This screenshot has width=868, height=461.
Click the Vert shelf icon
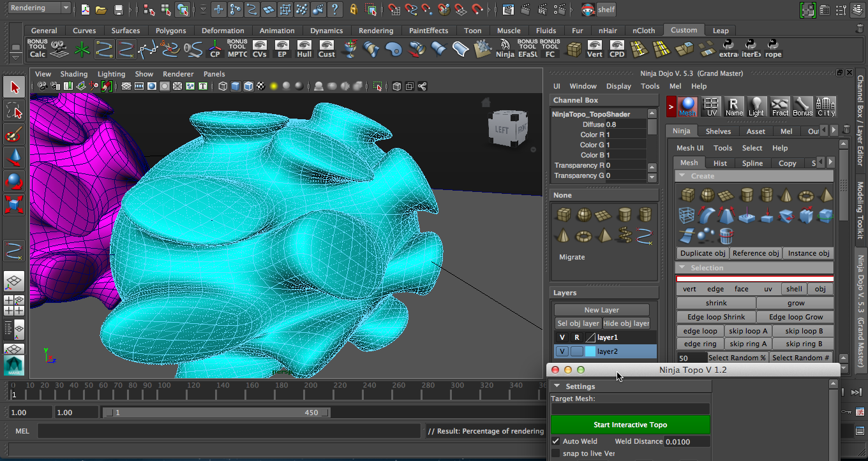point(595,48)
